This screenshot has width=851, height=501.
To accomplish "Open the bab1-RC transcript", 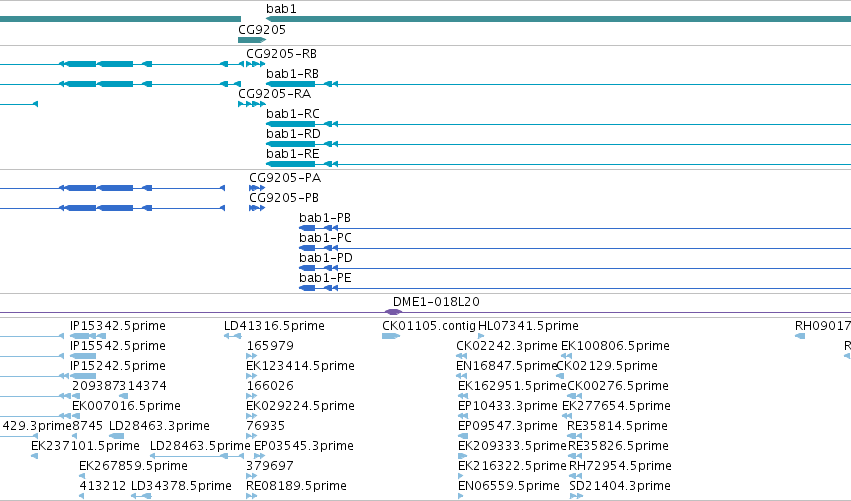I will coord(293,114).
